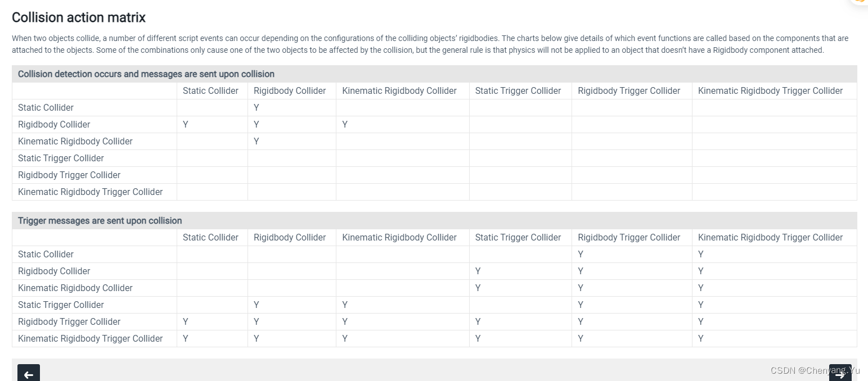Click 'Rigidbody Trigger Collider' row label, trigger messages table

69,322
